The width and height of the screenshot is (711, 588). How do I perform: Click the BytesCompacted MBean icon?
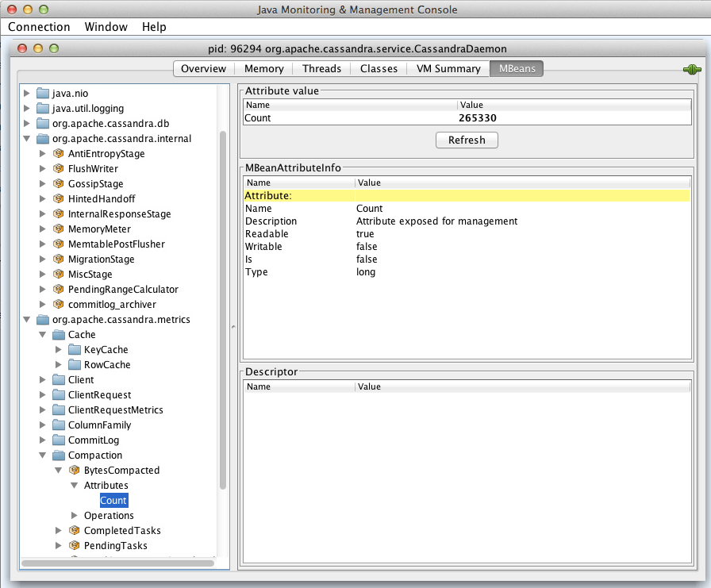(x=74, y=470)
